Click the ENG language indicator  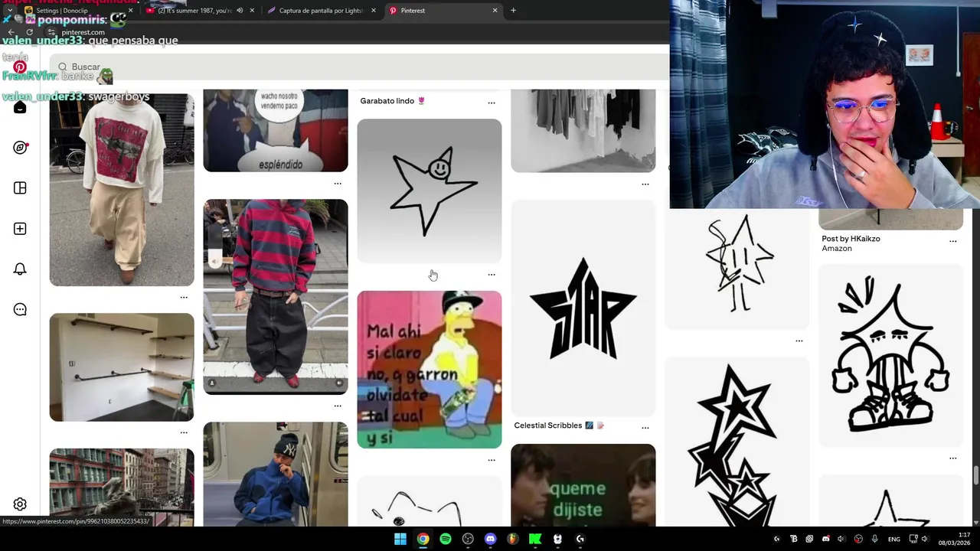point(893,539)
